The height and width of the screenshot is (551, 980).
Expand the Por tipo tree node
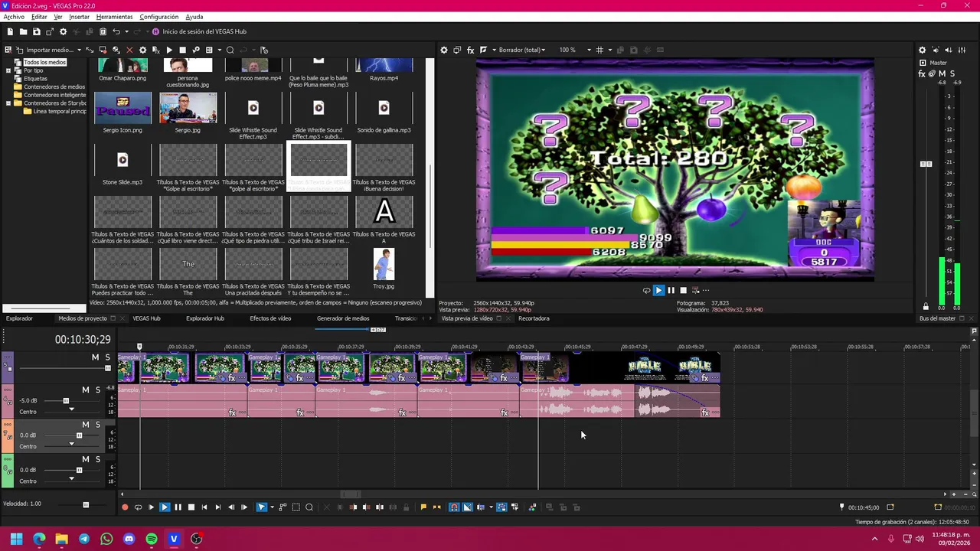(8, 70)
